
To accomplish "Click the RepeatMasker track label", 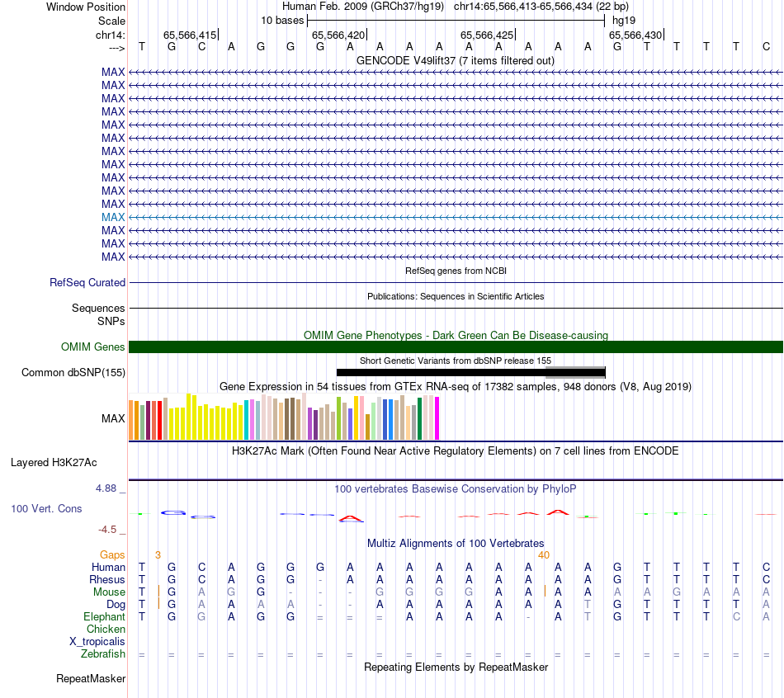I will (91, 678).
